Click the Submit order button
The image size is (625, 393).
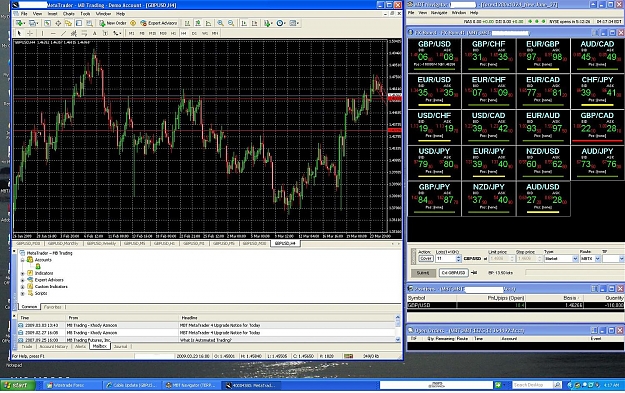click(x=423, y=273)
